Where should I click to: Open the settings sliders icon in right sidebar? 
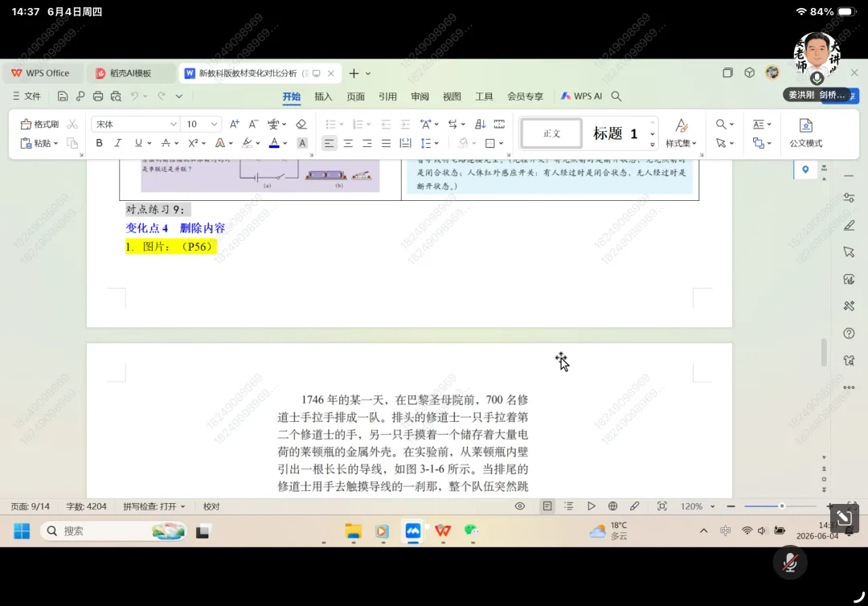click(x=850, y=198)
